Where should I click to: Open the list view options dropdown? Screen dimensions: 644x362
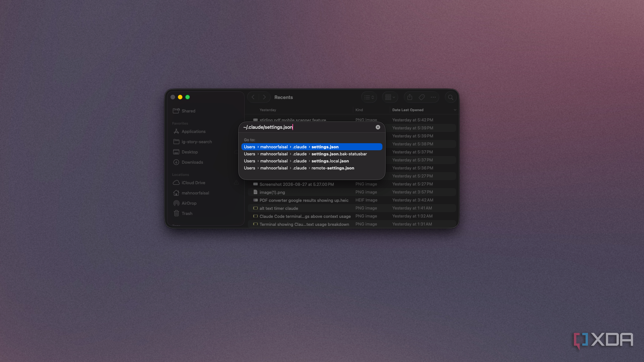(369, 97)
